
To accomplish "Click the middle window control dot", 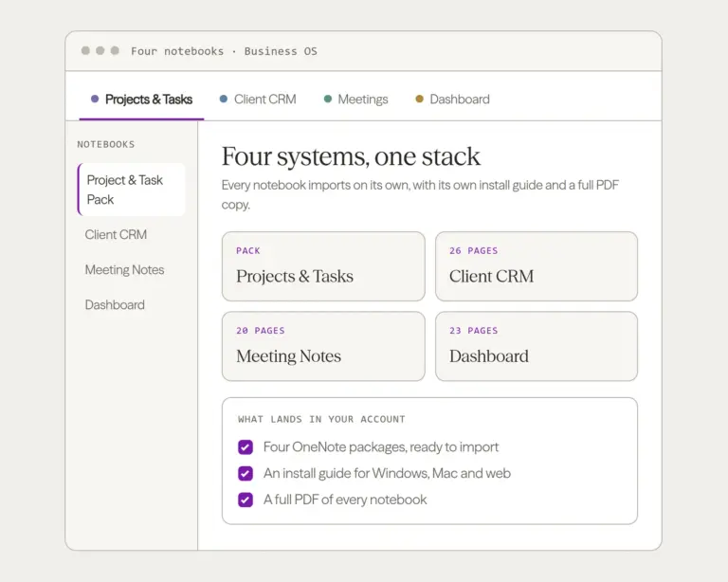I will 100,50.
